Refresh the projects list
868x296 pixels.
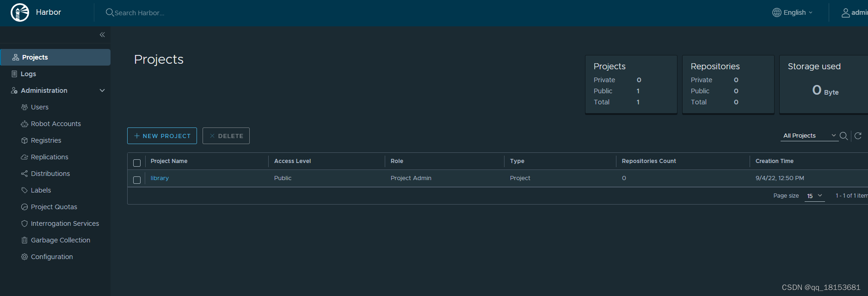click(858, 136)
